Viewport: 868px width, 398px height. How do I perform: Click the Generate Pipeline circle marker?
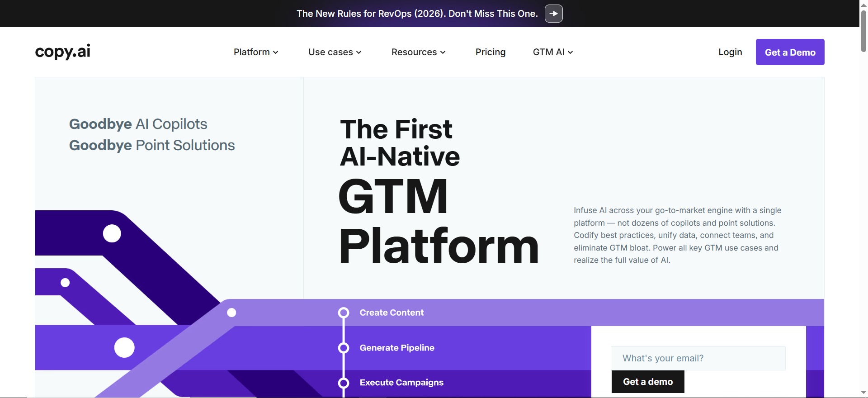pos(344,348)
